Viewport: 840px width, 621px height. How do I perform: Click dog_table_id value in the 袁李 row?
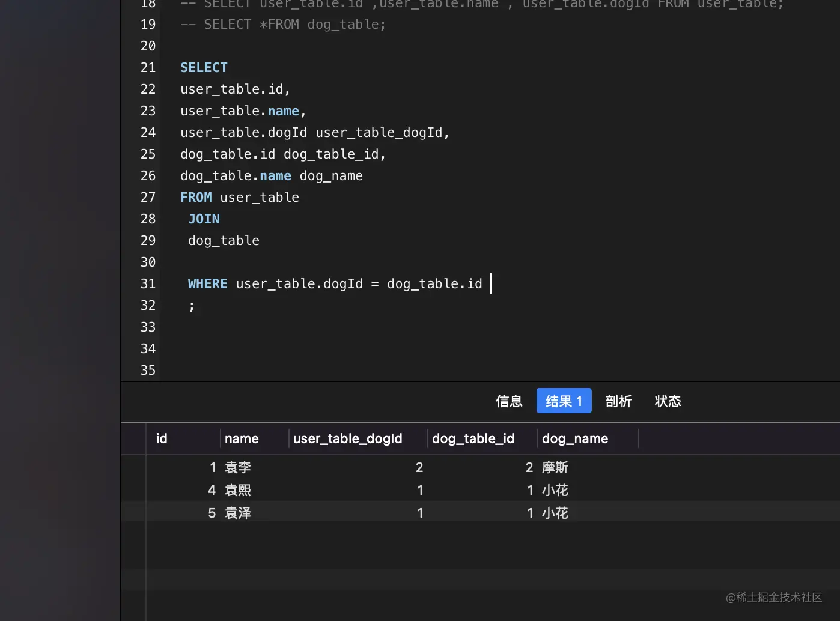point(529,467)
